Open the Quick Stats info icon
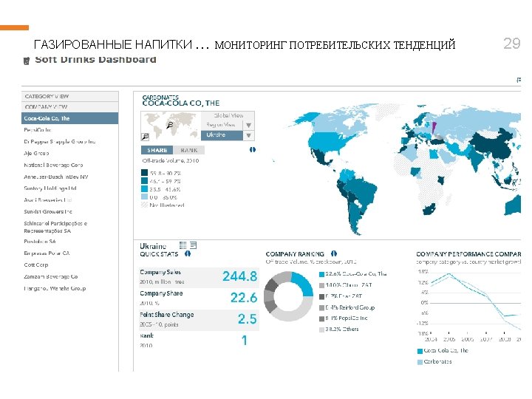 [187, 253]
